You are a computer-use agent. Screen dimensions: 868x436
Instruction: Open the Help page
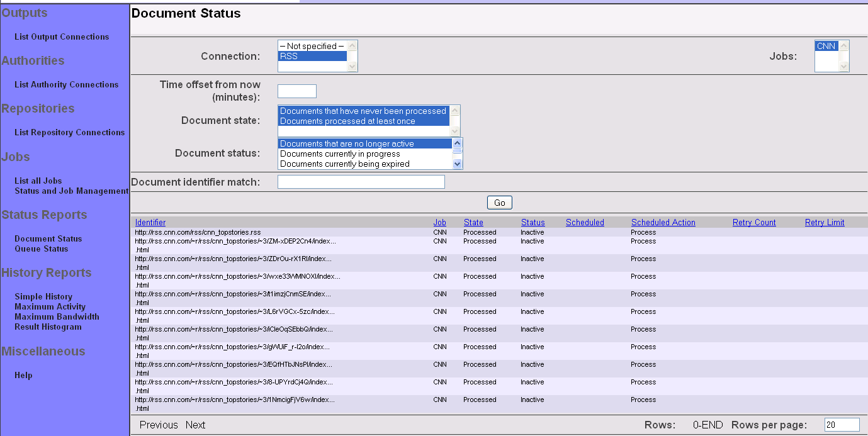click(23, 375)
